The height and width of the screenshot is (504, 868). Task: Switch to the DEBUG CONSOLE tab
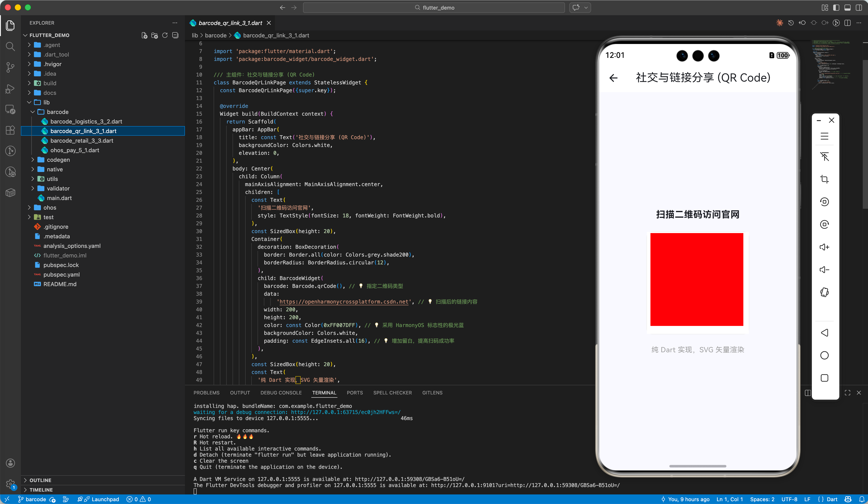(x=281, y=393)
